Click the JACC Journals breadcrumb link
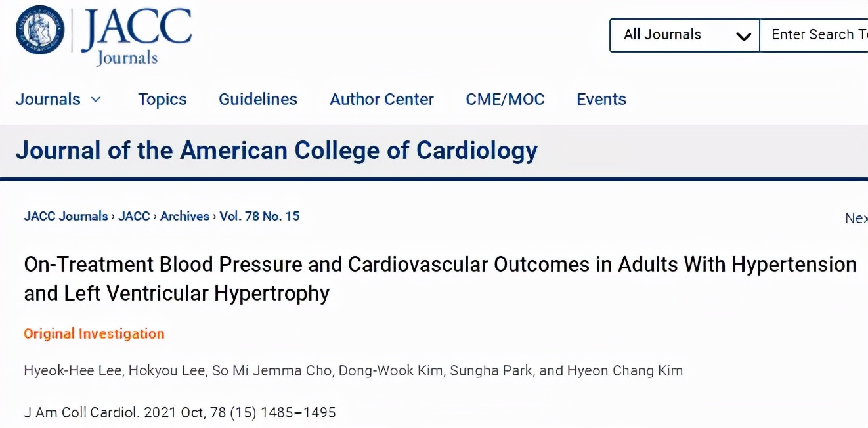This screenshot has height=428, width=868. tap(66, 216)
